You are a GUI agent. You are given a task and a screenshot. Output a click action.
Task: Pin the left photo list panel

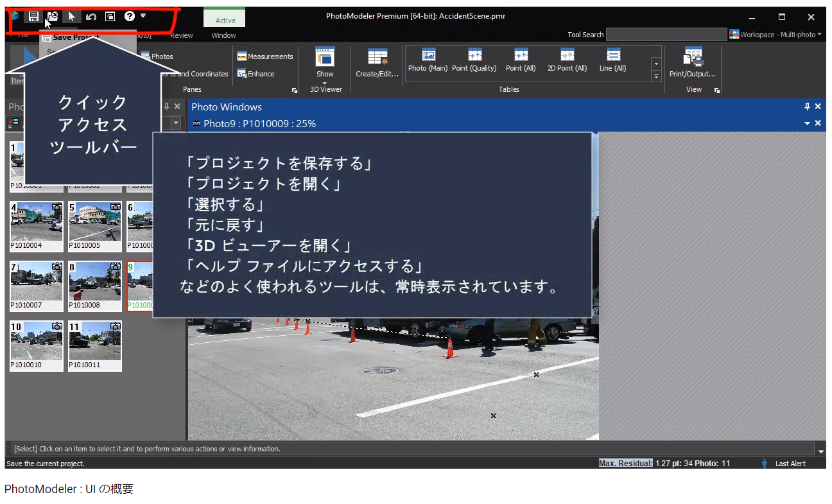[167, 107]
